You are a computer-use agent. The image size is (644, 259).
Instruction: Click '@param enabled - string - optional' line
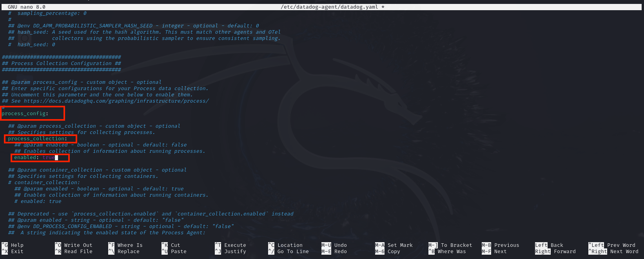point(96,220)
